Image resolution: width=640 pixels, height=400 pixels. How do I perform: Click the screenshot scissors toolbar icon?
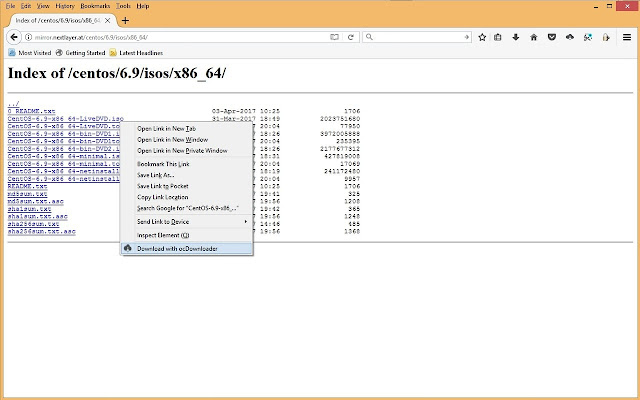[588, 37]
